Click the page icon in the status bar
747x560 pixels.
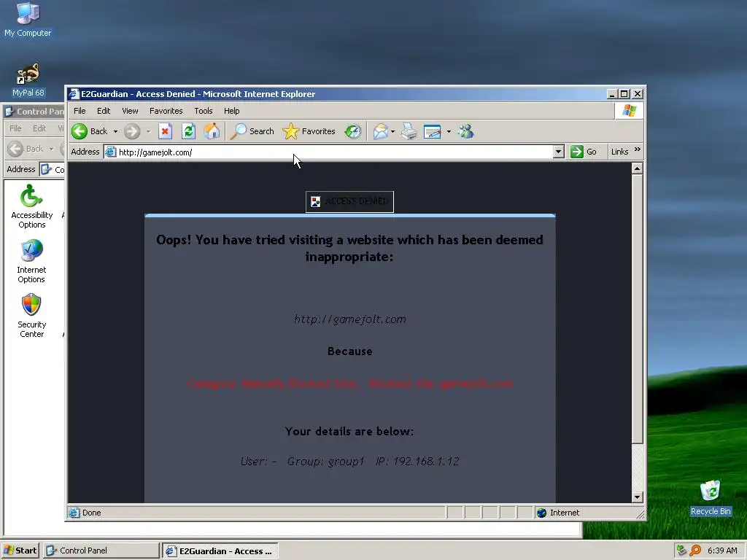point(74,513)
